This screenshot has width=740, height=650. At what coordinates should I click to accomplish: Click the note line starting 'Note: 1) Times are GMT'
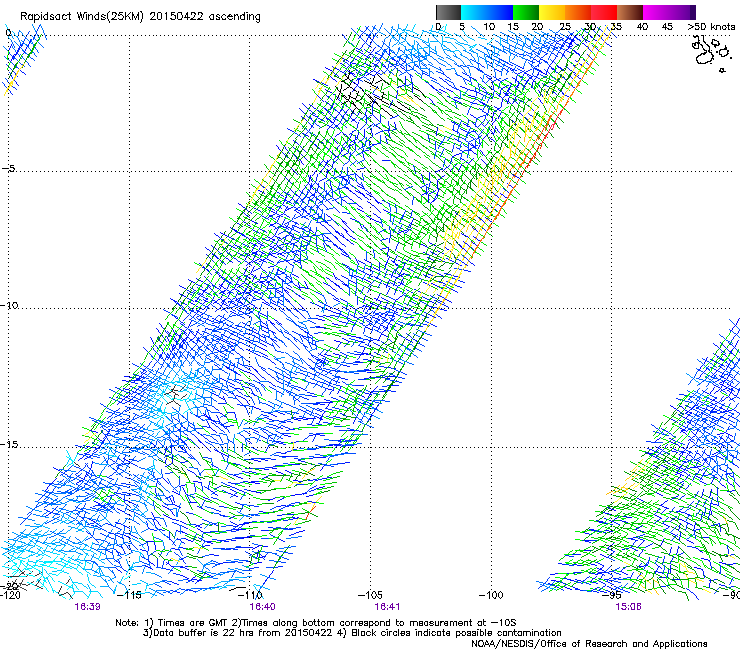[x=316, y=623]
